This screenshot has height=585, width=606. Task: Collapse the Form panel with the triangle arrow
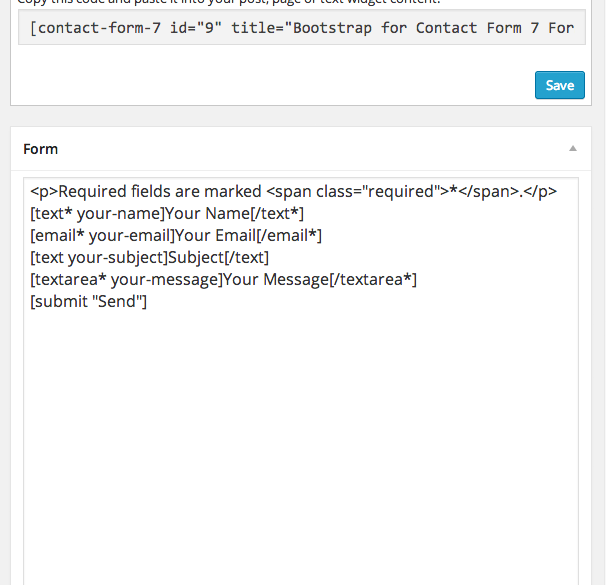pyautogui.click(x=573, y=148)
